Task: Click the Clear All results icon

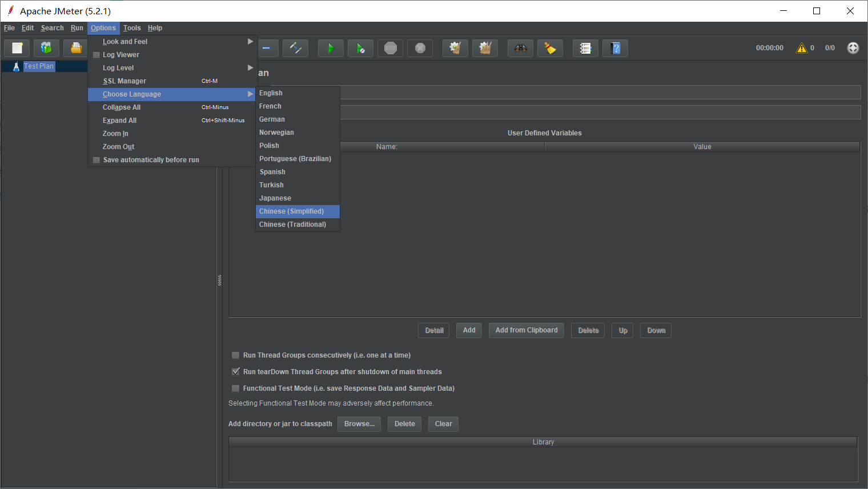Action: [x=485, y=48]
